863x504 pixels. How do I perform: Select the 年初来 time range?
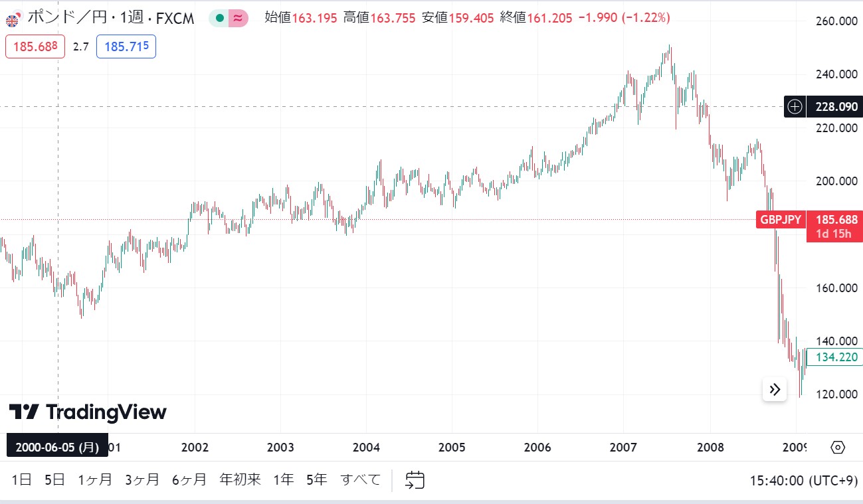[x=240, y=479]
